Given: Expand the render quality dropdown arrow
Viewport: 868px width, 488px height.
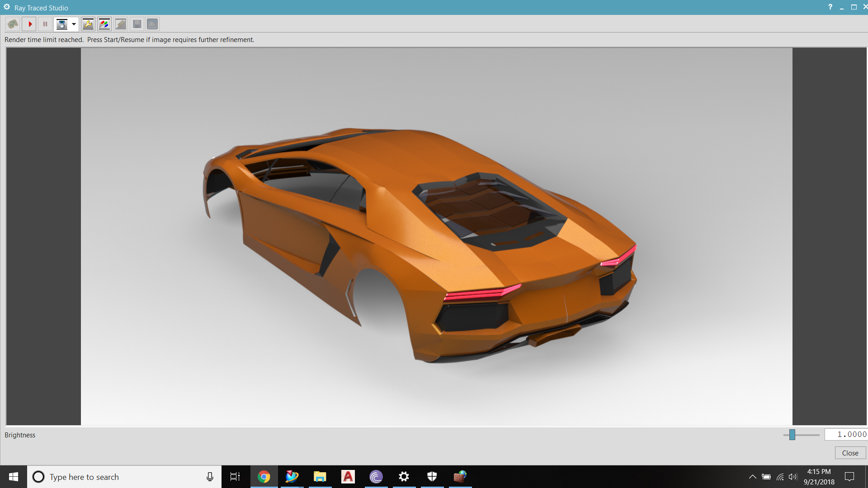Looking at the screenshot, I should 74,24.
